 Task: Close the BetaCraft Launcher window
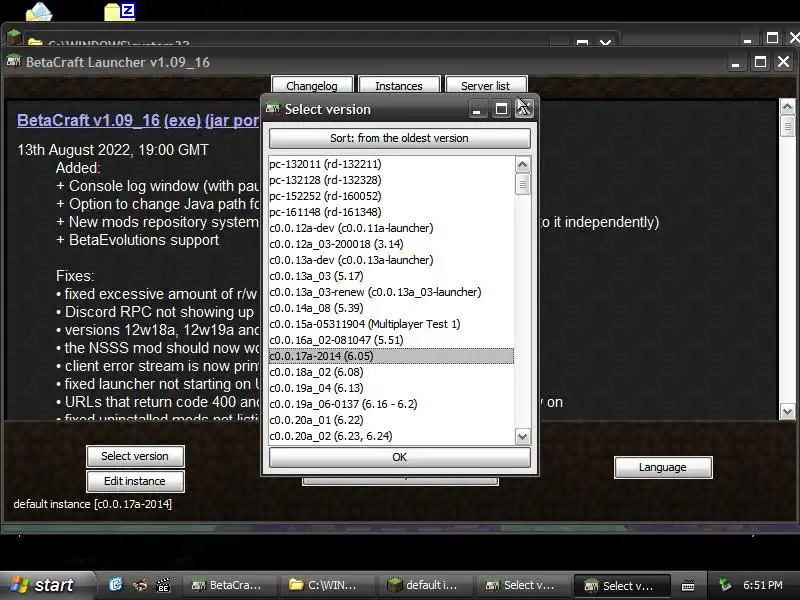(x=784, y=62)
